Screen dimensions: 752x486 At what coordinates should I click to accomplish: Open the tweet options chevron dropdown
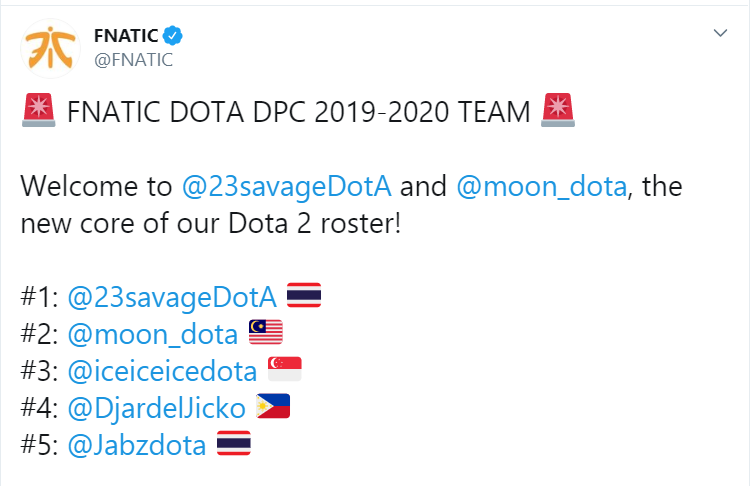720,35
